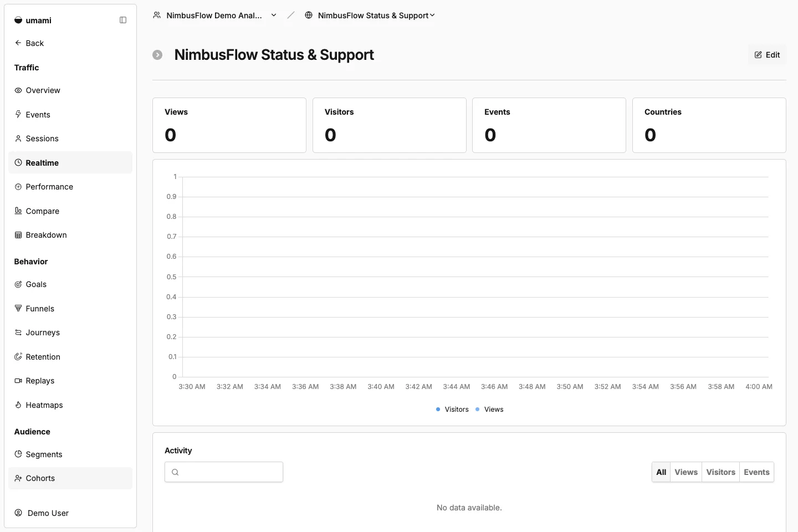Click the umami logo icon
Screen dimensions: 798x532
point(18,21)
